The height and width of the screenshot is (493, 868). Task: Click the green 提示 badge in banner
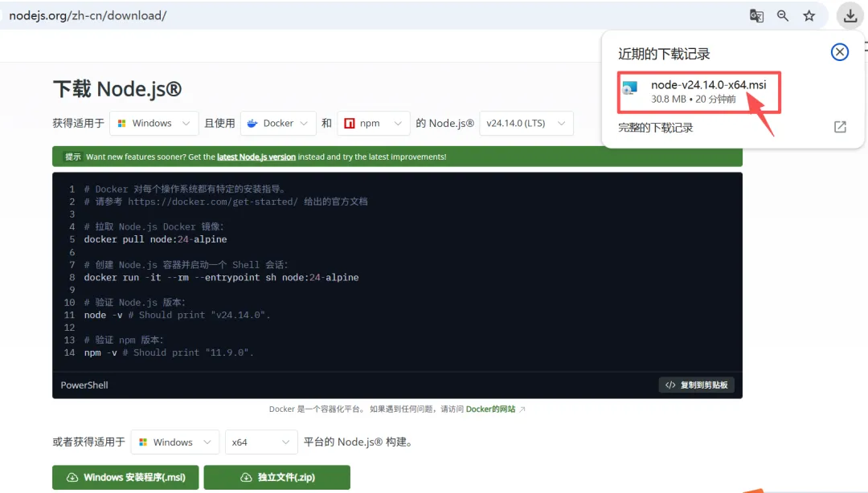coord(72,157)
